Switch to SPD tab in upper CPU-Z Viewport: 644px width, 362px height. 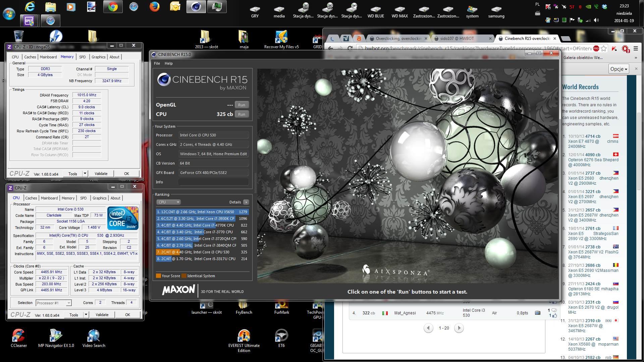[x=83, y=57]
